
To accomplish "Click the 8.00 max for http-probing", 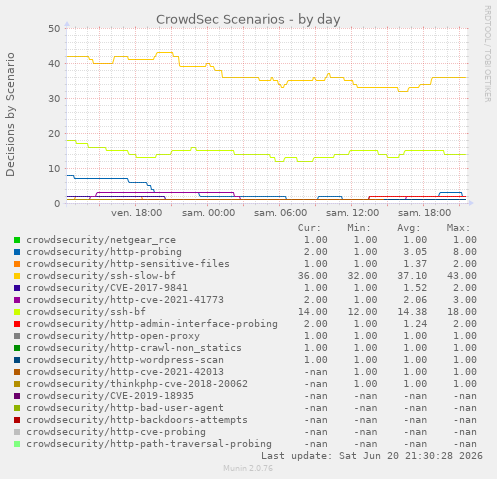I will click(465, 252).
